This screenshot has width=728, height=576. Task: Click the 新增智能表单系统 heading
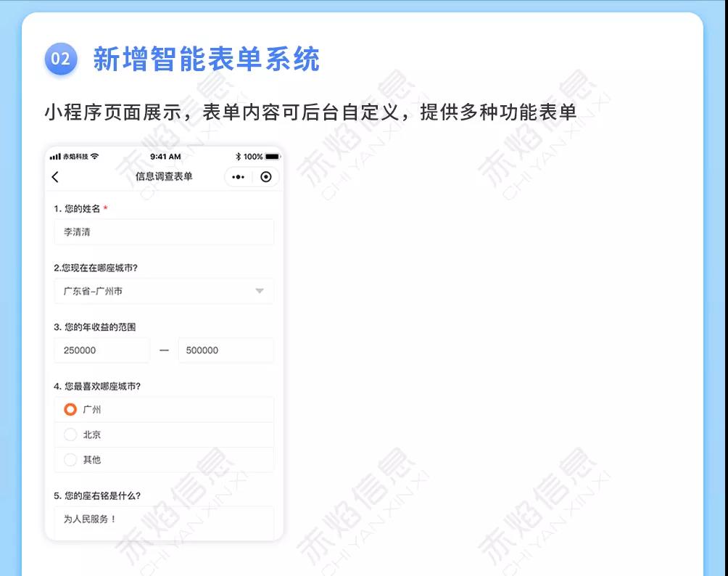(206, 59)
